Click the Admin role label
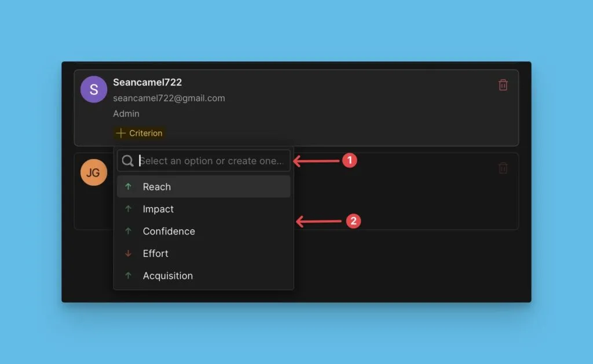 (x=126, y=114)
